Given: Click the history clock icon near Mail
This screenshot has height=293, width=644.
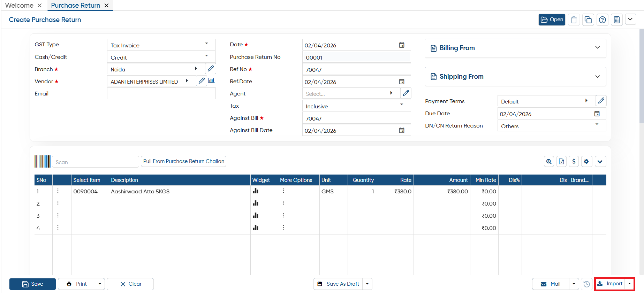Looking at the screenshot, I should tap(587, 284).
